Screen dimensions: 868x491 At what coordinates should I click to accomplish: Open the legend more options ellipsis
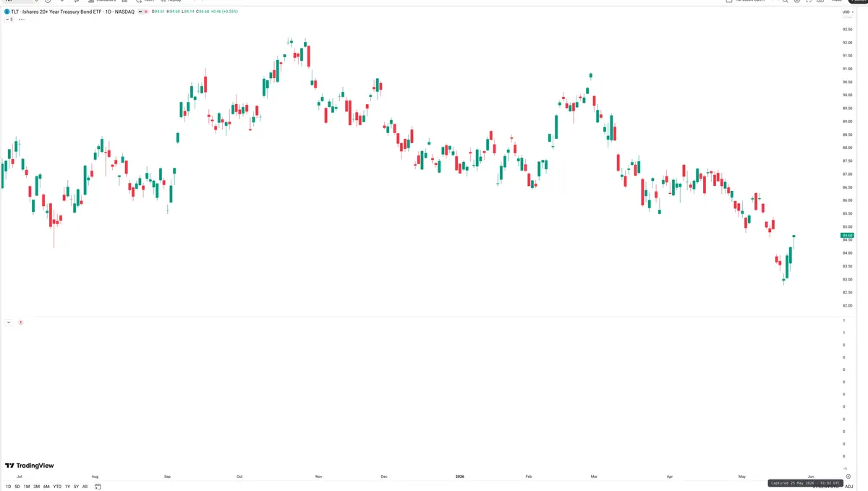point(22,20)
